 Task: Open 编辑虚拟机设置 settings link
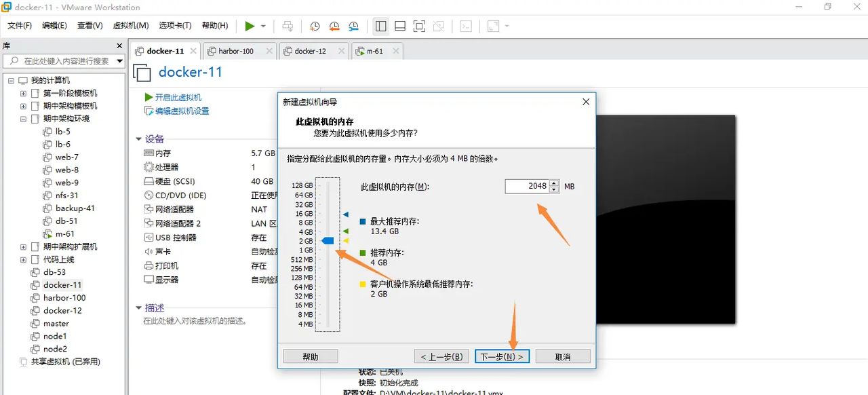click(x=180, y=110)
